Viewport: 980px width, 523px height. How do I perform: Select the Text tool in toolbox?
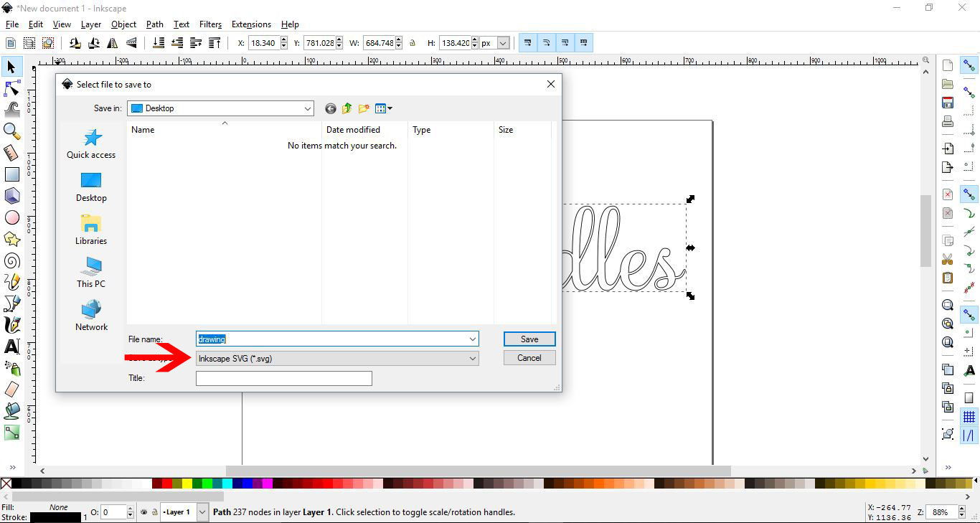click(x=11, y=347)
